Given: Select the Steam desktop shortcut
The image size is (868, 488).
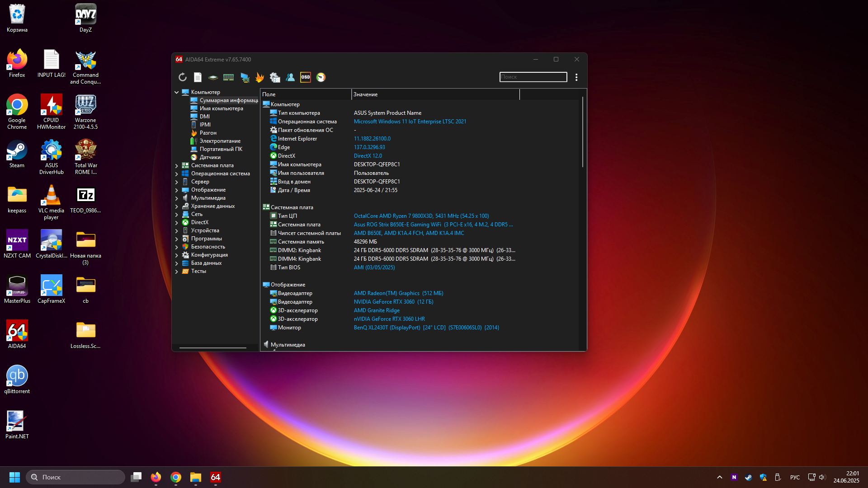Looking at the screenshot, I should [17, 154].
